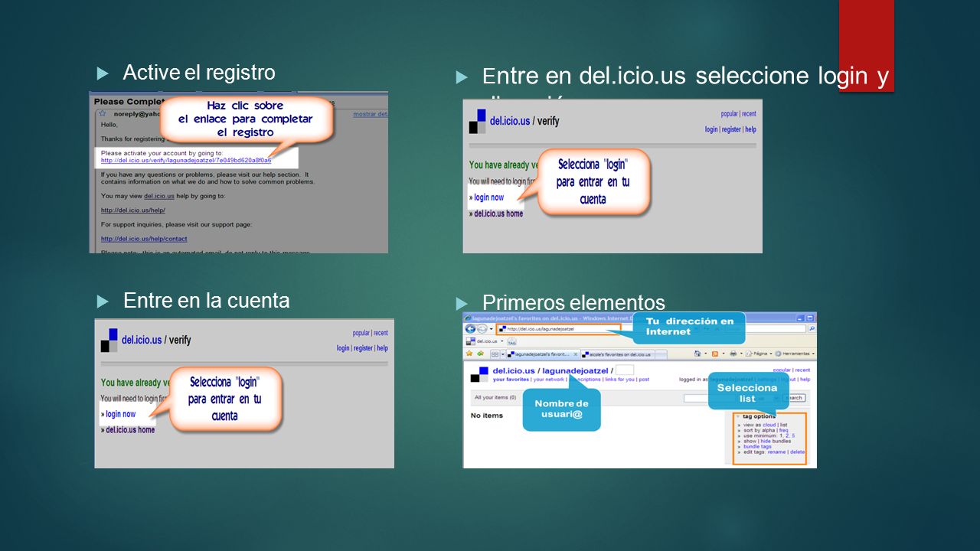980x551 pixels.
Task: Click the star icon beside noreply sender
Action: point(103,113)
